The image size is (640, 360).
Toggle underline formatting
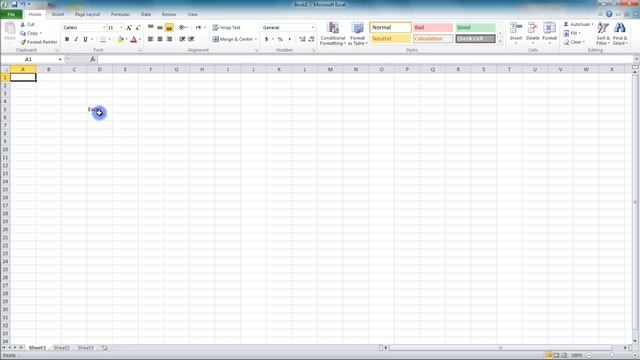click(85, 39)
